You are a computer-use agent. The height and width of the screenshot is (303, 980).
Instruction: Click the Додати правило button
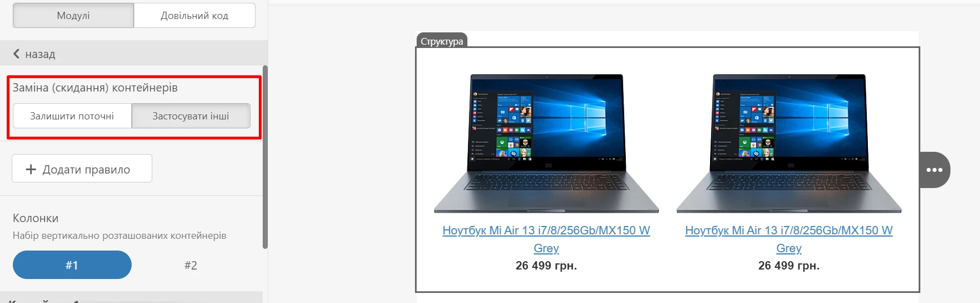82,169
